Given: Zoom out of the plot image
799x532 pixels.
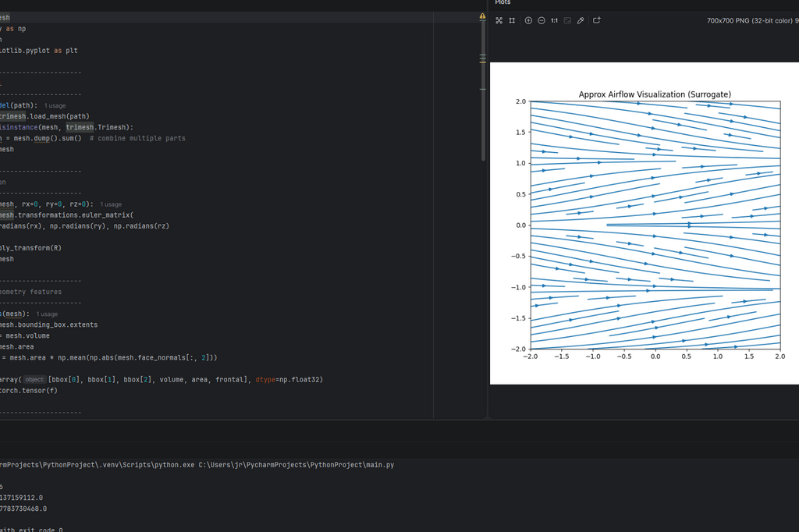Looking at the screenshot, I should point(542,20).
